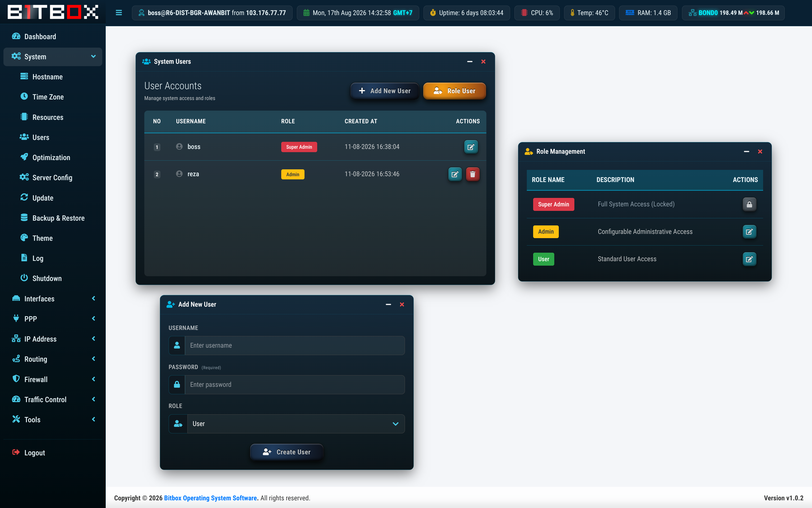The height and width of the screenshot is (508, 812).
Task: Expand the Traffic Control menu
Action: 53,399
